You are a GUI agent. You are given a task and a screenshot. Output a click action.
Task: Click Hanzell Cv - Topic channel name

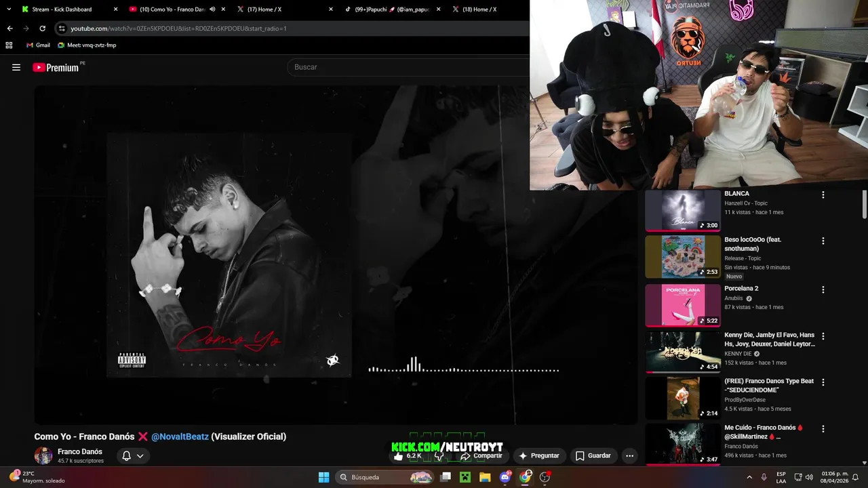point(746,203)
